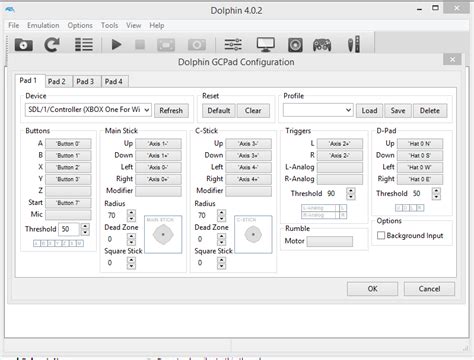Open Wiimote settings icon
Screen dimensions: 474x360
click(x=354, y=44)
